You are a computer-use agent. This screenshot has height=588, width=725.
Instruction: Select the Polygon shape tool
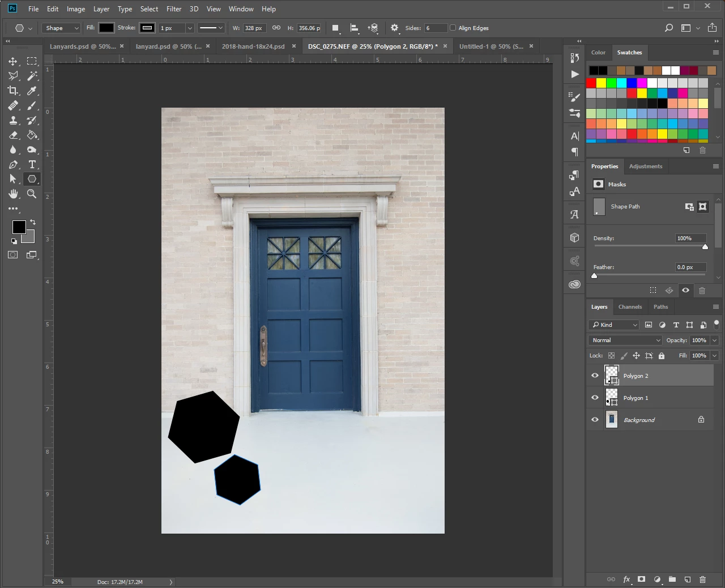(32, 179)
